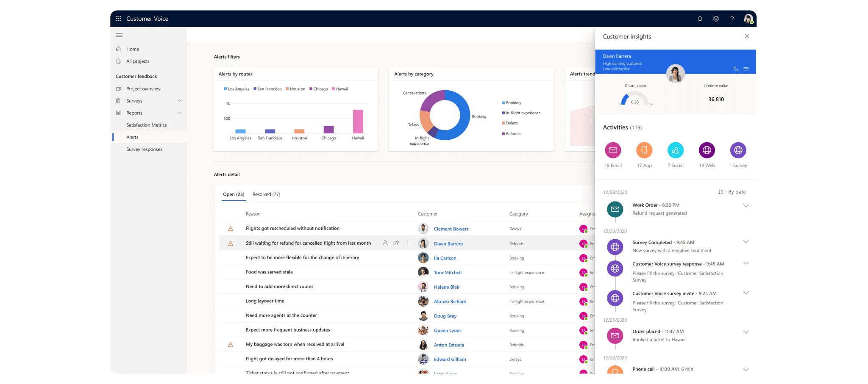Sort activities By date

click(x=732, y=192)
